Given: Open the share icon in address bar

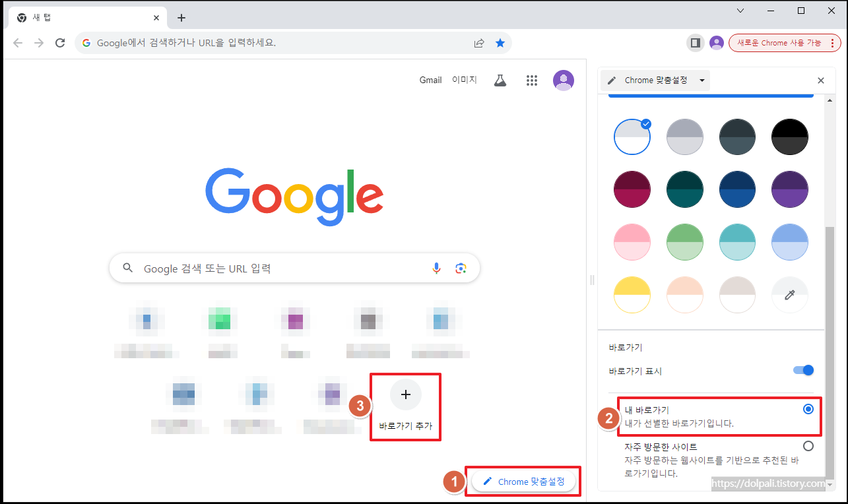Looking at the screenshot, I should pyautogui.click(x=479, y=42).
